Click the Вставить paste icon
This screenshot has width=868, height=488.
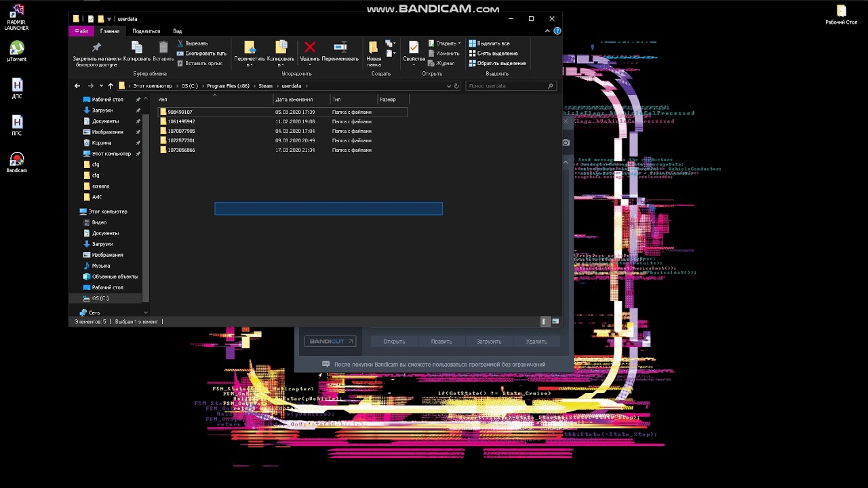[163, 47]
